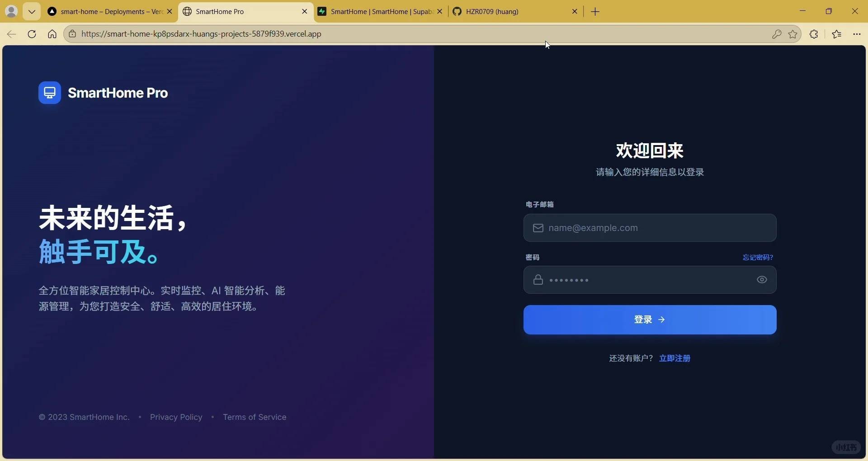The width and height of the screenshot is (868, 461).
Task: Click the browser profile avatar
Action: coord(11,11)
